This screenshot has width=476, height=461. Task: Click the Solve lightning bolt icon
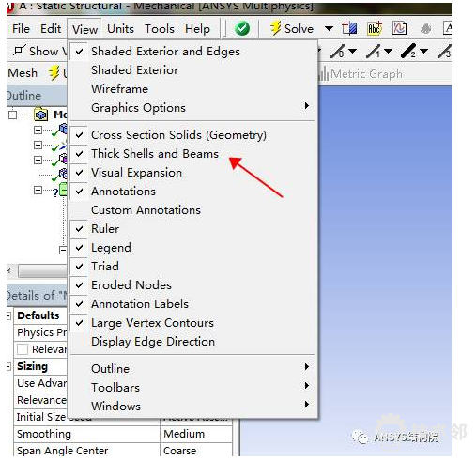(x=276, y=28)
